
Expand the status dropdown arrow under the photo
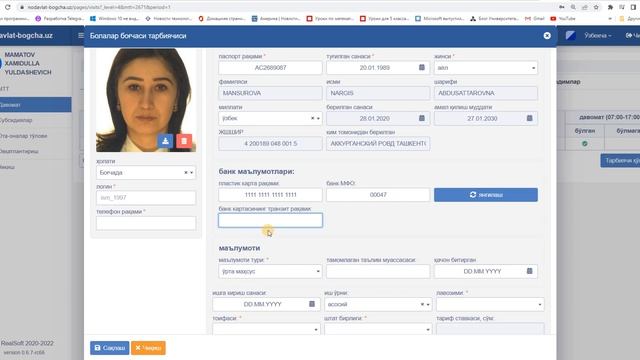pyautogui.click(x=191, y=173)
